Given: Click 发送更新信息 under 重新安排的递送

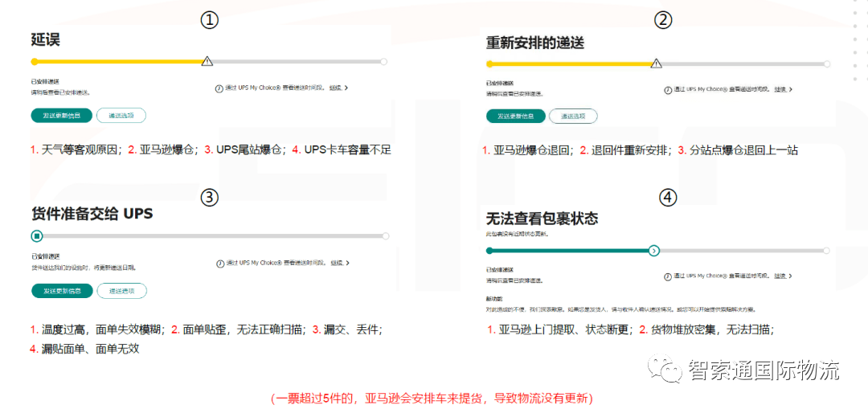Looking at the screenshot, I should point(515,117).
